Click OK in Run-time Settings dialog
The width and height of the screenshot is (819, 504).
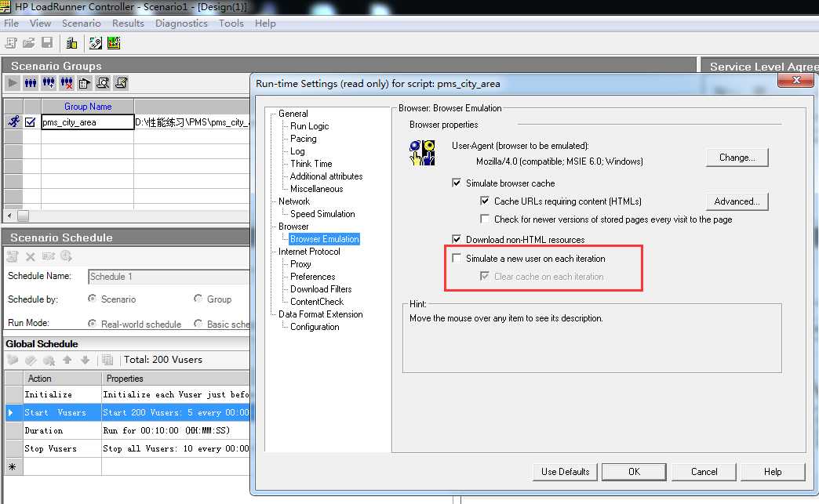634,472
